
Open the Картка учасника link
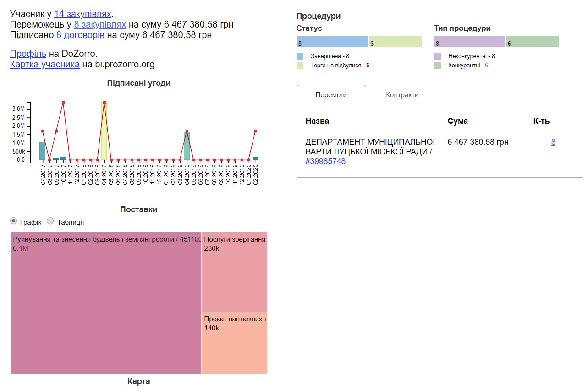click(45, 64)
